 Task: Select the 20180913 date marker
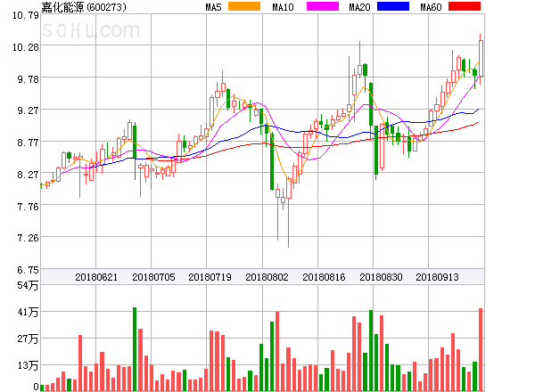(x=438, y=277)
